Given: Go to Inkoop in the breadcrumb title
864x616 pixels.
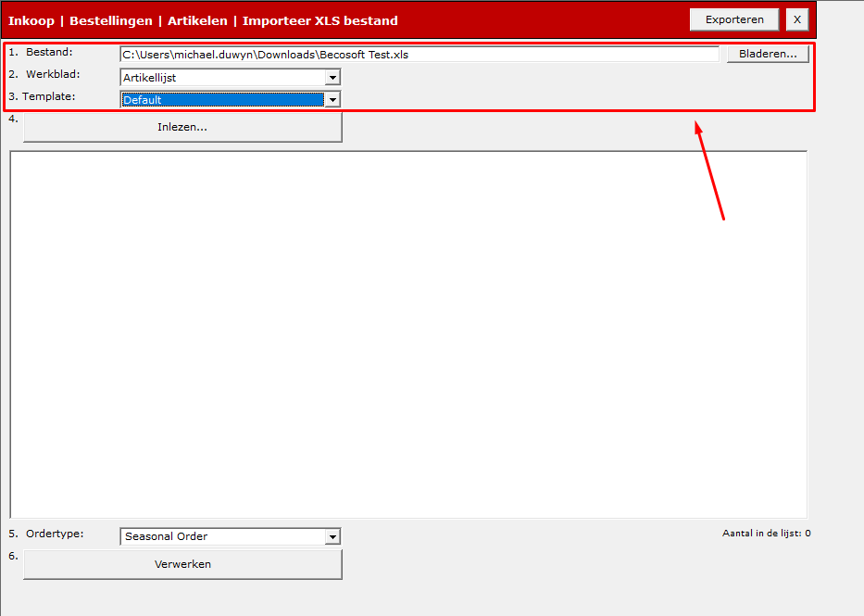Looking at the screenshot, I should click(x=31, y=21).
